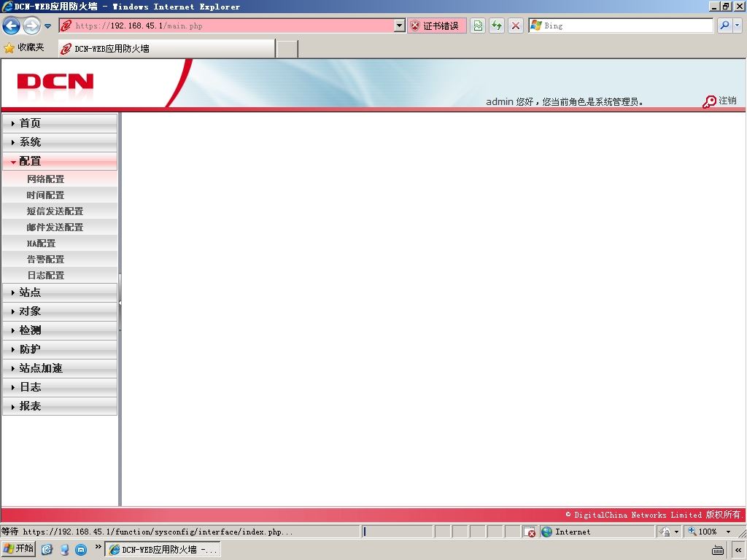The image size is (747, 560).
Task: Open the recent pages dropdown arrow
Action: pos(47,26)
